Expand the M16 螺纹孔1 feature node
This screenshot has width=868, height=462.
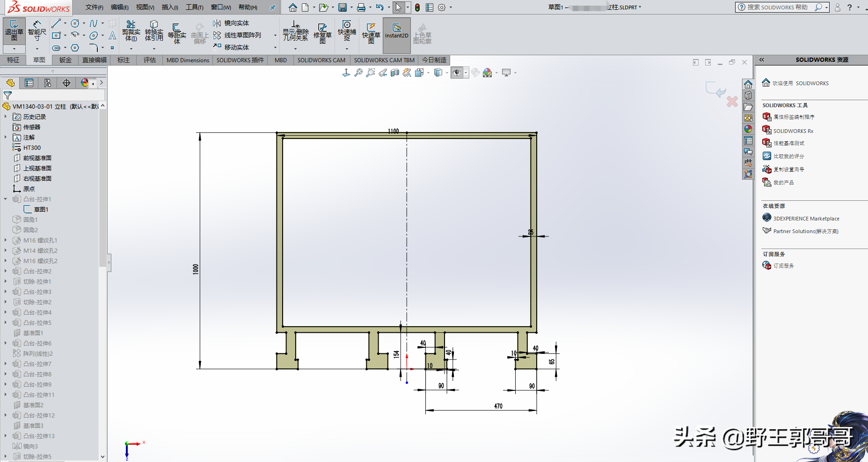coord(6,240)
